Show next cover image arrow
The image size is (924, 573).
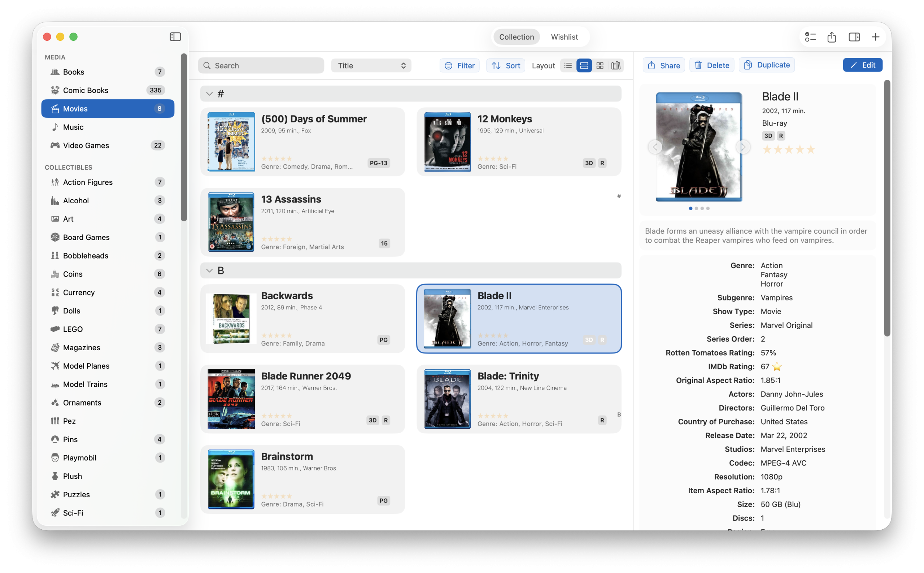point(743,147)
